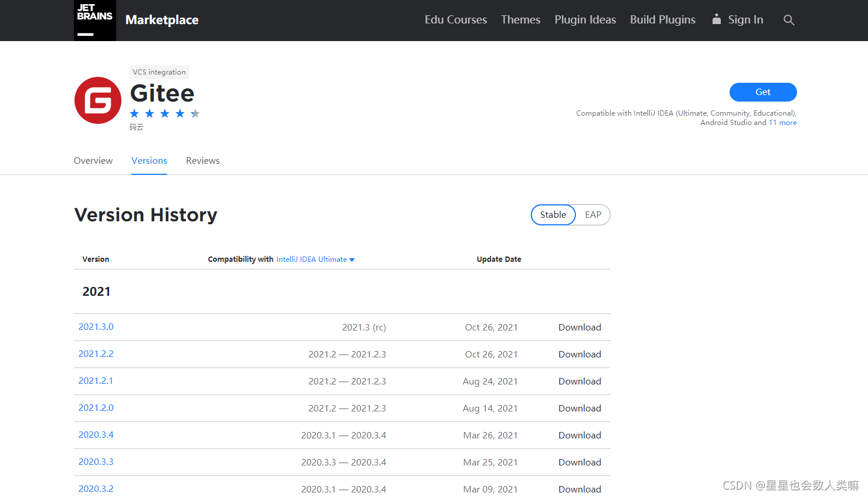The image size is (868, 496).
Task: Click the Sign In user icon
Action: [x=716, y=19]
